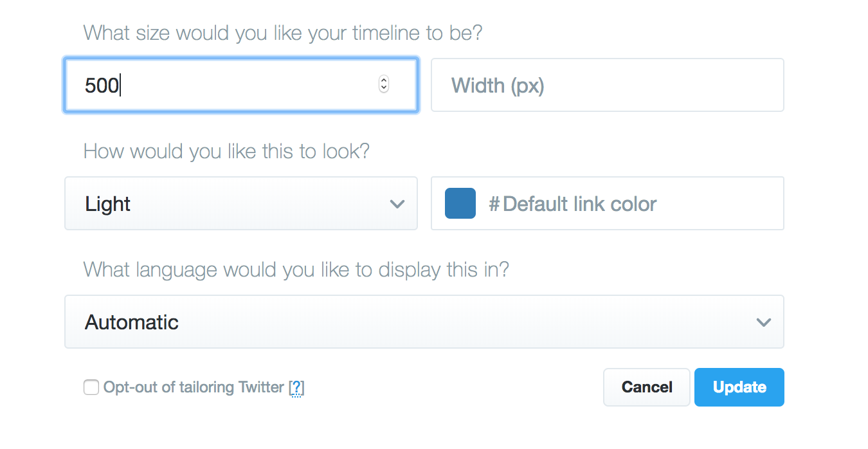
Task: Click the chevron beside Light
Action: pos(397,204)
